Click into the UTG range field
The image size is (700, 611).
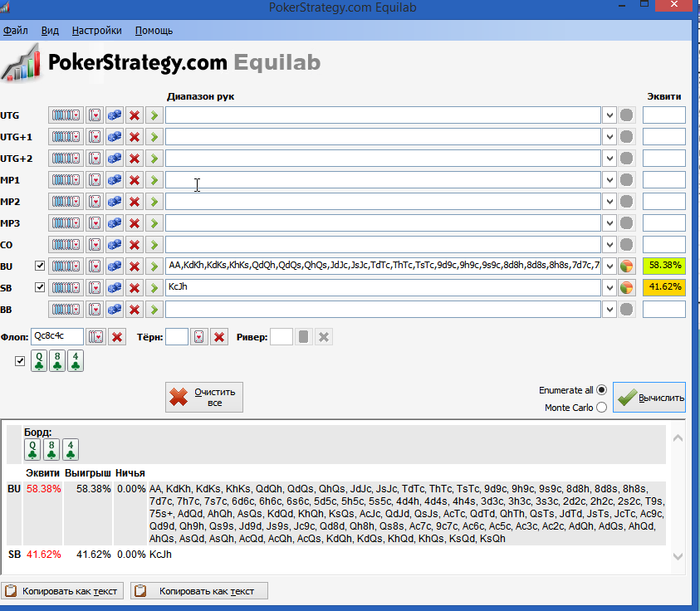click(383, 115)
